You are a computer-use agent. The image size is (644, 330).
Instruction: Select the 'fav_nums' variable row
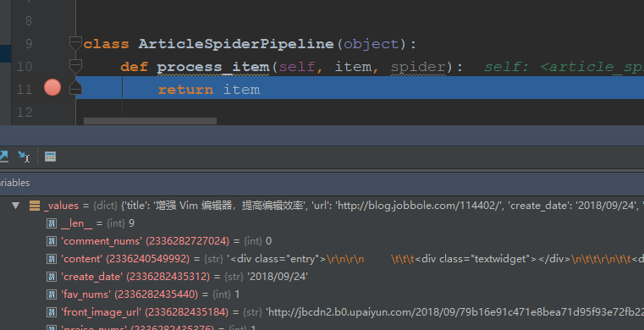click(322, 294)
